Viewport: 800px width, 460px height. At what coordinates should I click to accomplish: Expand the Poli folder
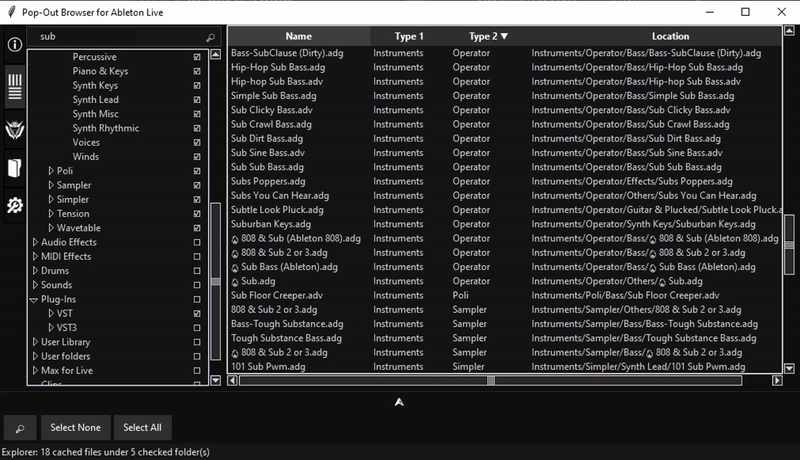51,171
